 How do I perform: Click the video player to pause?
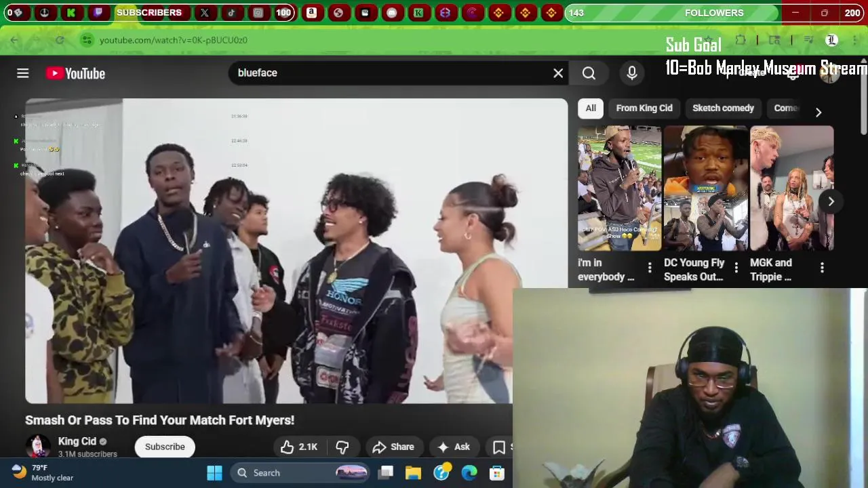tap(296, 251)
